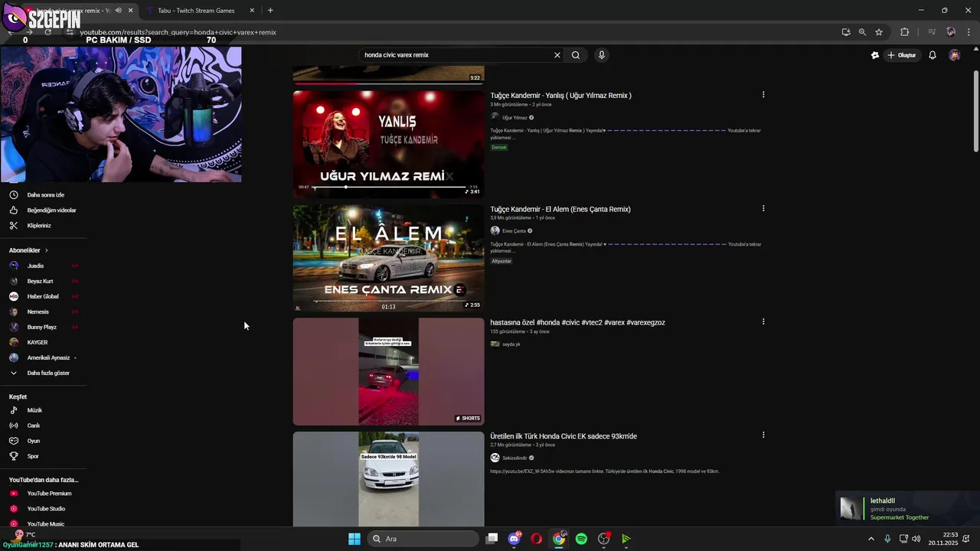Click the Oluştur create button

tap(902, 55)
